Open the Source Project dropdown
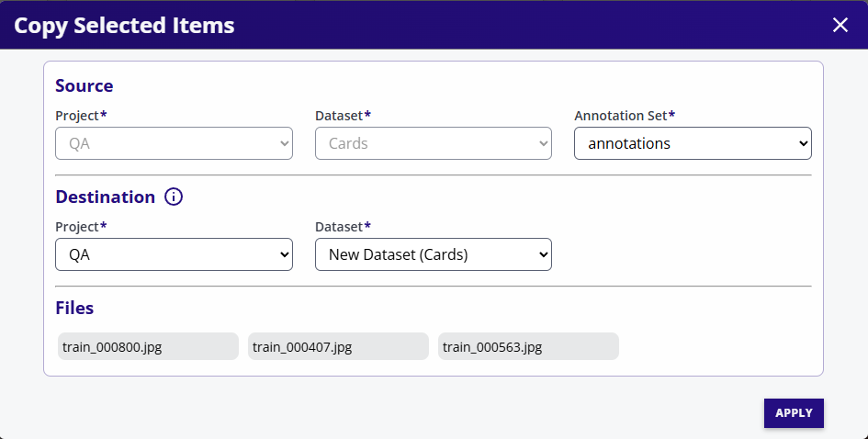The width and height of the screenshot is (868, 439). point(174,143)
